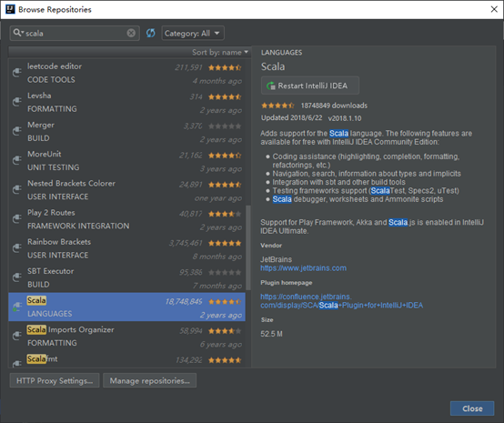Click the Updated 2018/6/22 text

[x=291, y=117]
